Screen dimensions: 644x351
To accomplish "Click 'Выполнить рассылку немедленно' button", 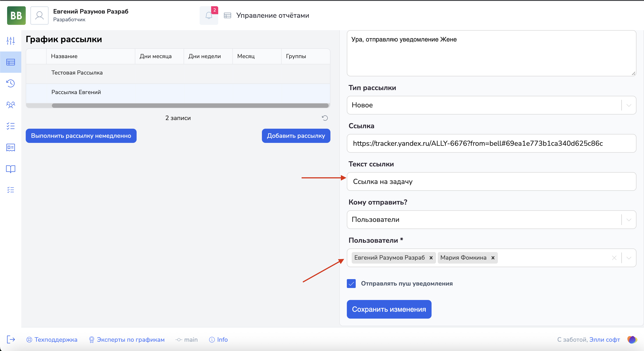I will coord(81,136).
